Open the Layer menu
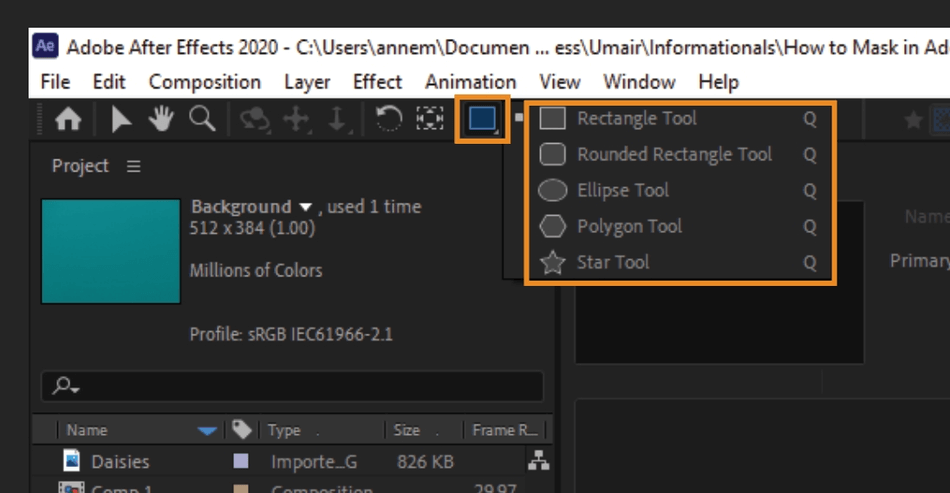This screenshot has height=493, width=950. [307, 82]
